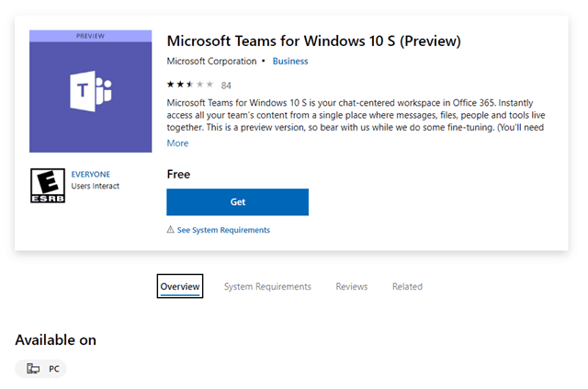Click the app description paragraph
The width and height of the screenshot is (588, 389).
click(356, 115)
